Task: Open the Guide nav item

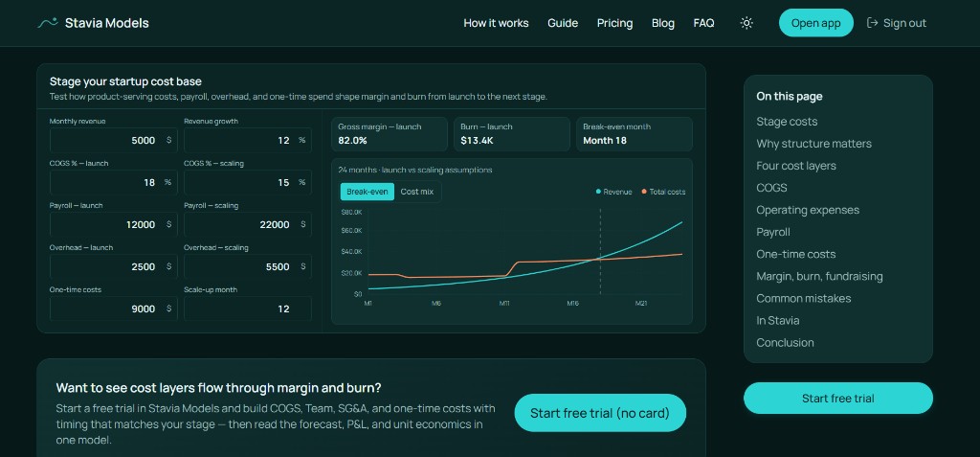Action: click(x=563, y=23)
